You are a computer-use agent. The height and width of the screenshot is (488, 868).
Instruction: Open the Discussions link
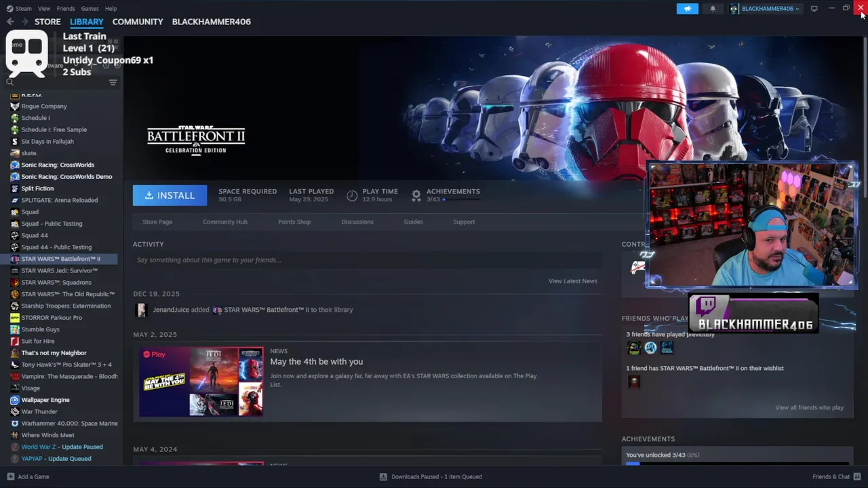(357, 222)
